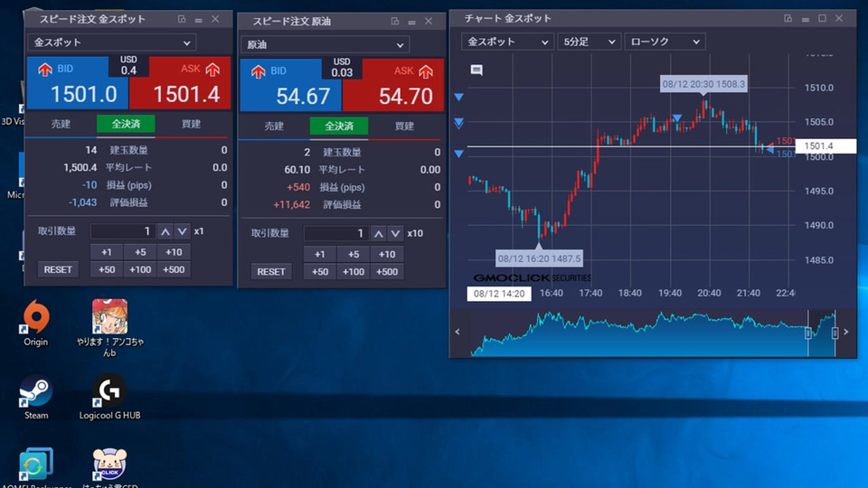Image resolution: width=868 pixels, height=488 pixels.
Task: Click the 08/12 20:30 1508.3 high label
Action: (x=703, y=84)
